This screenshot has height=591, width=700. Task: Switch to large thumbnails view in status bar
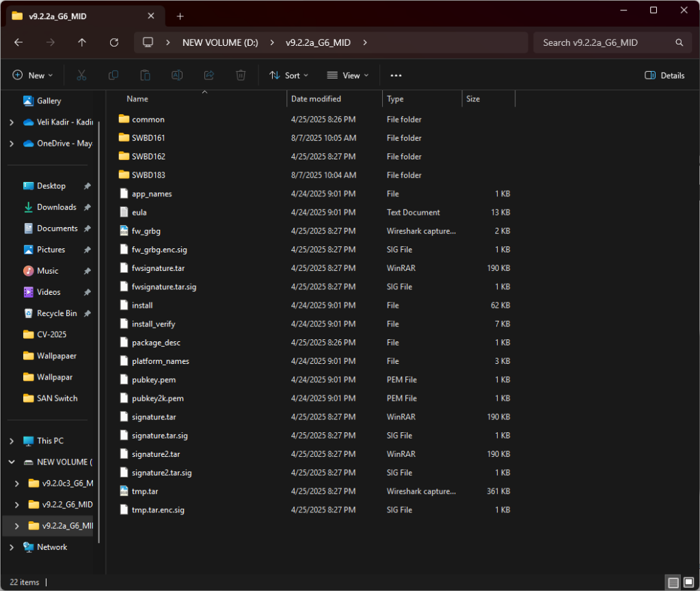coord(688,583)
